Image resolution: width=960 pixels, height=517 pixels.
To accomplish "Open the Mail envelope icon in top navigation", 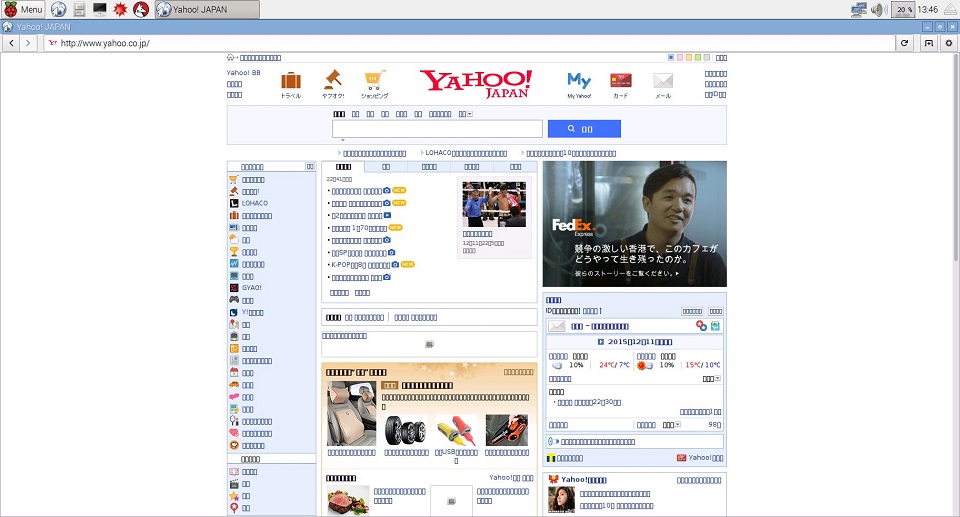I will click(663, 80).
